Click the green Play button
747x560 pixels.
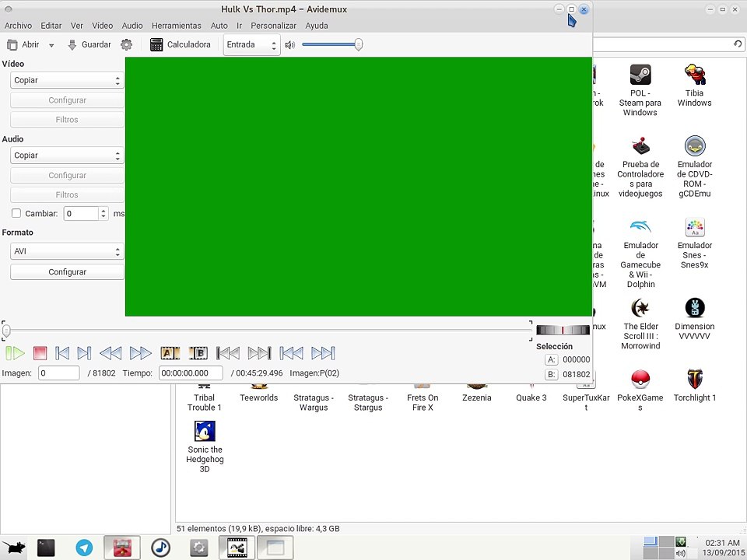coord(16,353)
